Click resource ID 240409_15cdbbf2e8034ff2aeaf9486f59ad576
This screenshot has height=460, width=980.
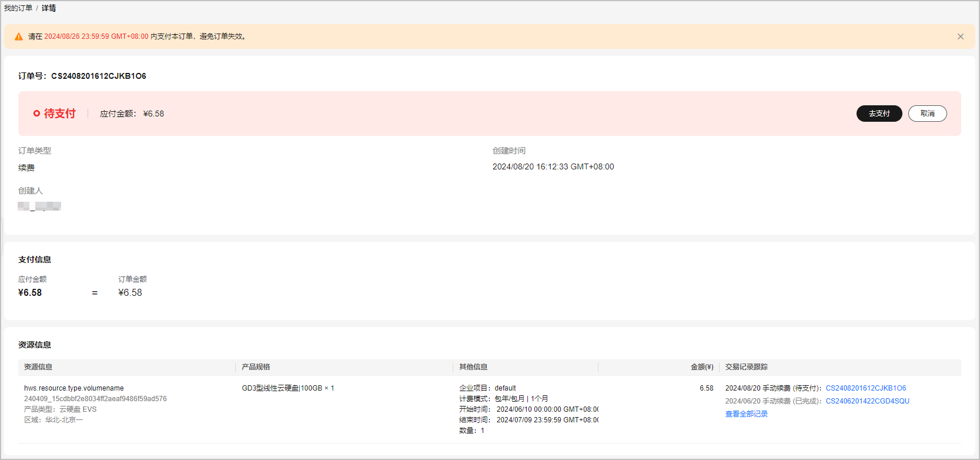tap(95, 399)
